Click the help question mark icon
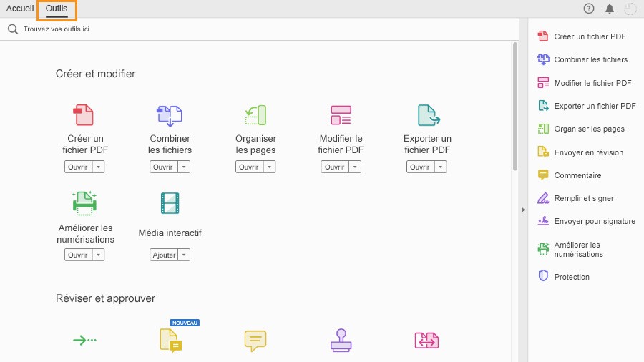This screenshot has height=362, width=644. [x=589, y=9]
